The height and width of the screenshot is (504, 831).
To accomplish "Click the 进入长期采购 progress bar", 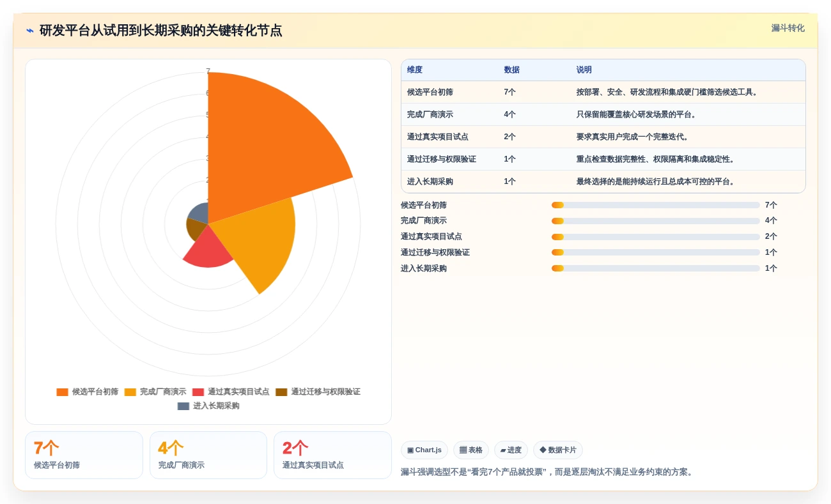I will (656, 268).
